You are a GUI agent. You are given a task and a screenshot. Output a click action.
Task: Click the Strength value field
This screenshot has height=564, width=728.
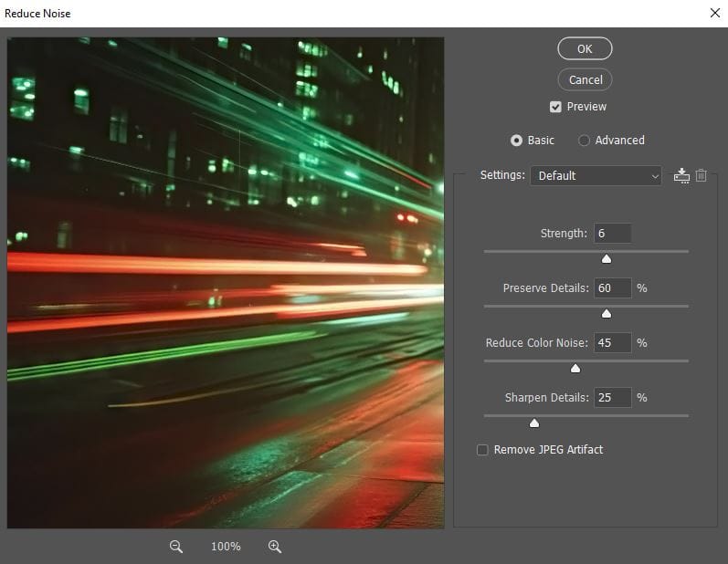click(612, 234)
